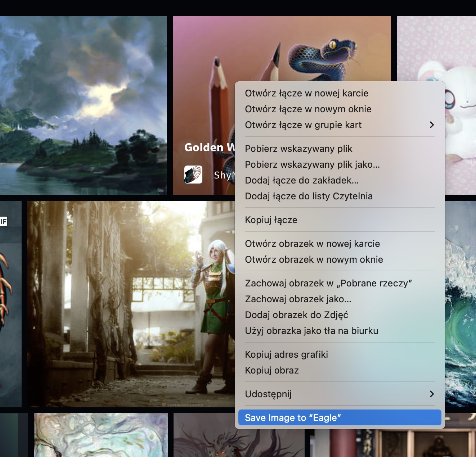This screenshot has height=457, width=476.
Task: Open the elf cosplay photo thumbnail
Action: click(x=131, y=304)
